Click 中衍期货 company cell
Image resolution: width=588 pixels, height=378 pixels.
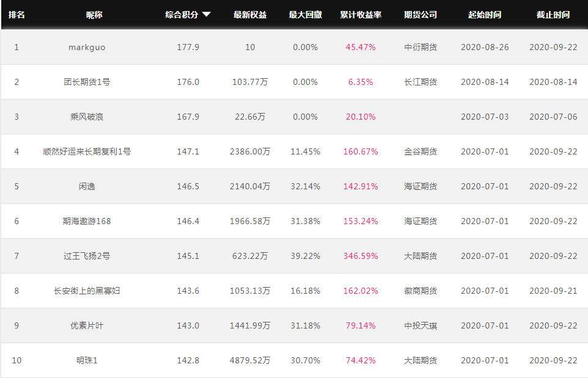pyautogui.click(x=421, y=47)
